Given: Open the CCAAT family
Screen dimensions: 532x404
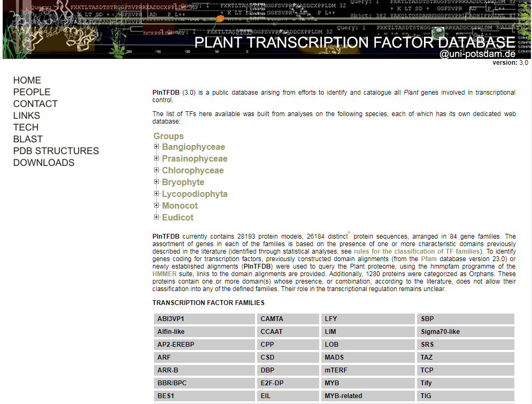Looking at the screenshot, I should [288, 332].
